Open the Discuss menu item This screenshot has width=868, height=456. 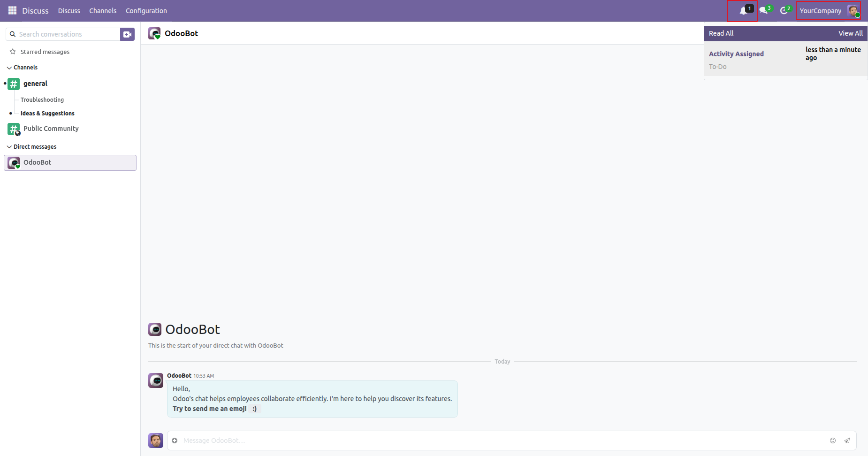coord(69,11)
